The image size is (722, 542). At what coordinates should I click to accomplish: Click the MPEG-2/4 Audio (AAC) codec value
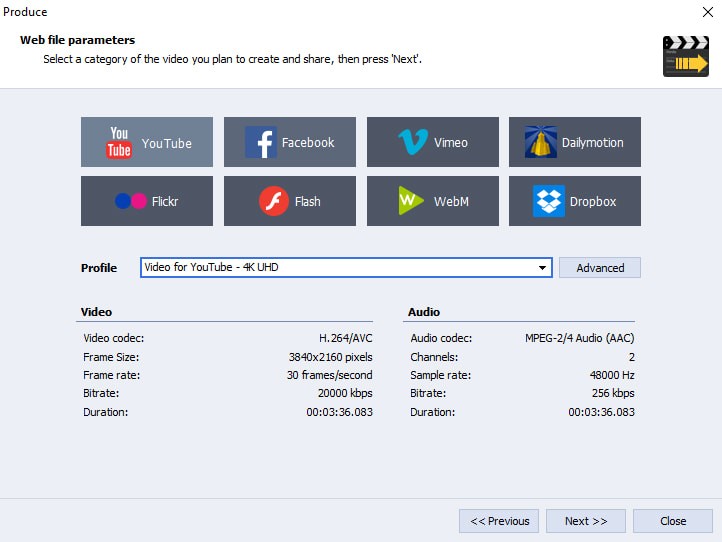[x=579, y=339]
